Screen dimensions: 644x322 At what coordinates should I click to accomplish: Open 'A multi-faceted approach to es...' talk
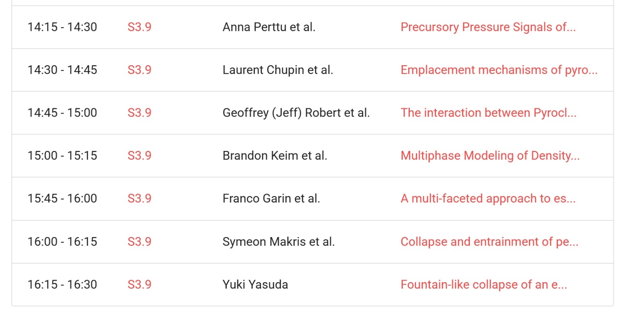pos(488,198)
